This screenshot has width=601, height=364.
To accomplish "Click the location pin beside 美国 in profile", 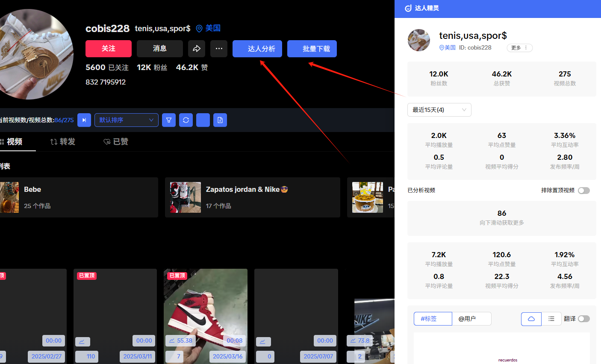I will 199,28.
